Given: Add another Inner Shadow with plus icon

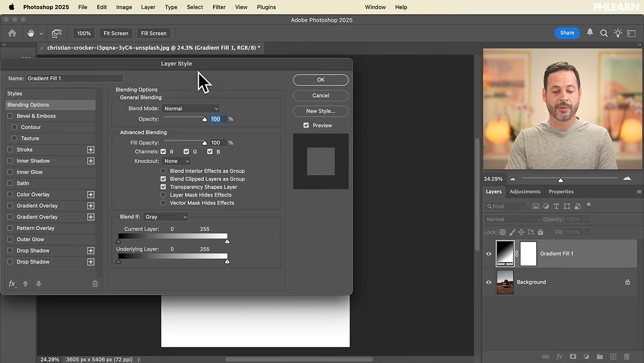Looking at the screenshot, I should coord(91,161).
